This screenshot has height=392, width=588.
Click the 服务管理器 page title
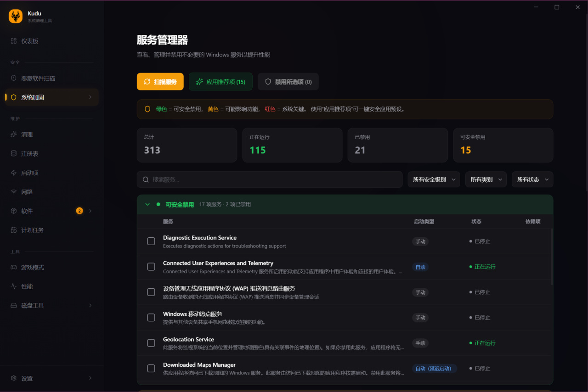tap(162, 40)
